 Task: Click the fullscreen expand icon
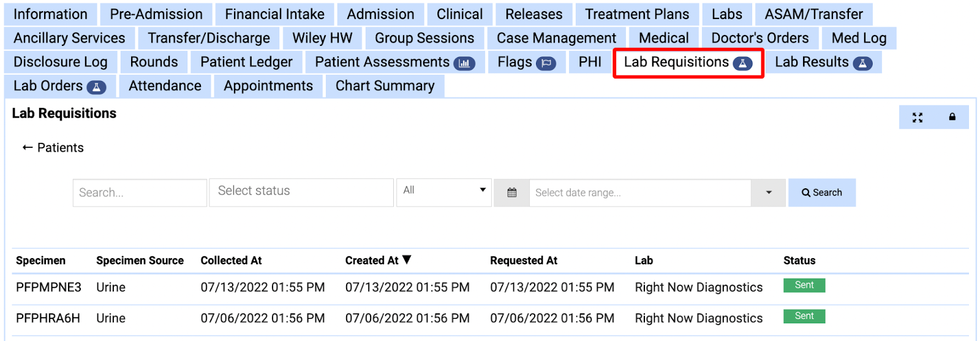click(917, 117)
